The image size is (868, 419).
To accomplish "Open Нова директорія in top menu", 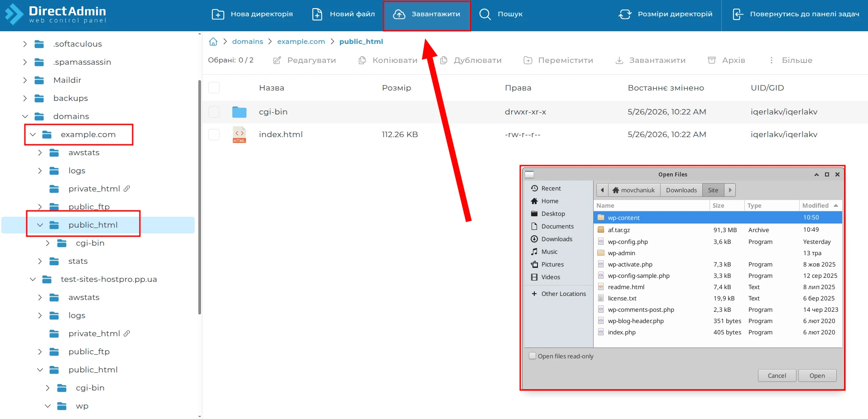I will 252,14.
